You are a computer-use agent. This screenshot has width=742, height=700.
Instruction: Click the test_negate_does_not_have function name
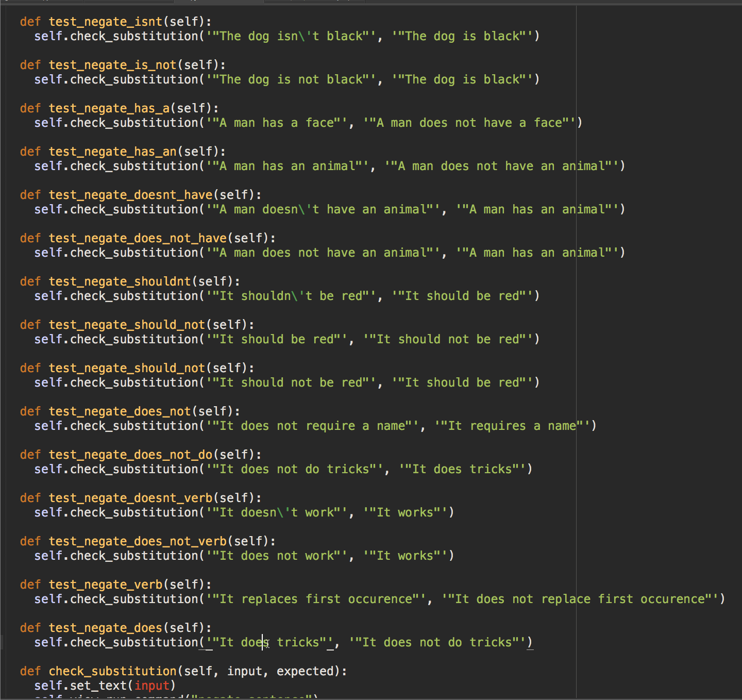click(x=138, y=238)
